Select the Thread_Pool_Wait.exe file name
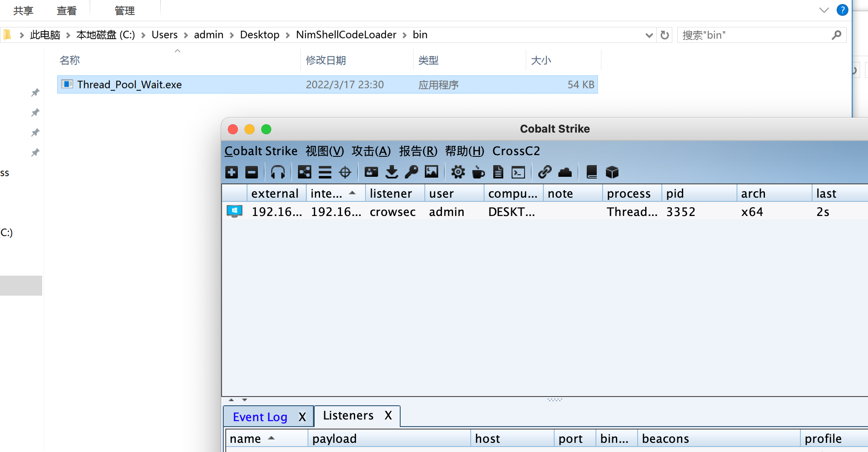Viewport: 868px width, 452px height. (x=129, y=85)
